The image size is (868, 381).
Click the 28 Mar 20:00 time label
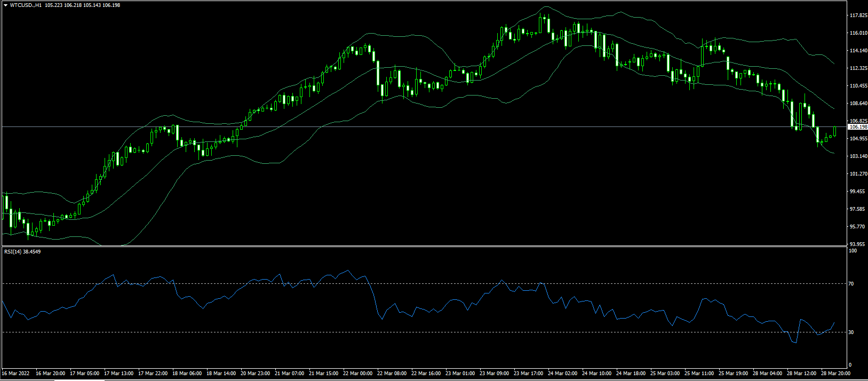835,374
